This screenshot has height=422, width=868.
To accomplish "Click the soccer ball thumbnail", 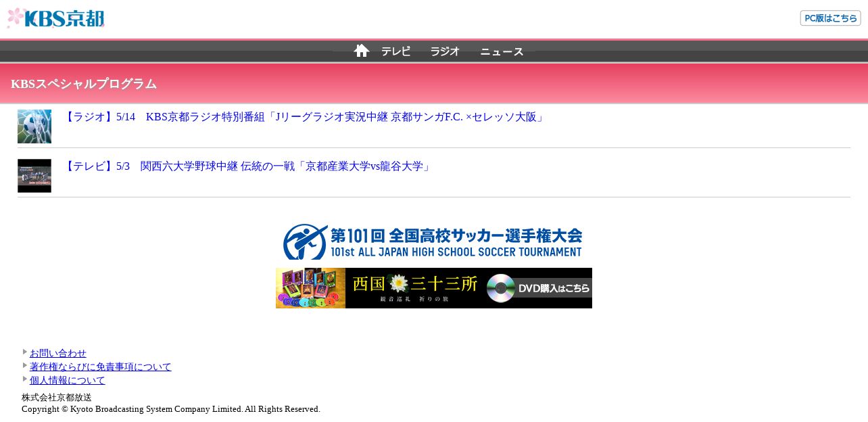I will click(34, 126).
